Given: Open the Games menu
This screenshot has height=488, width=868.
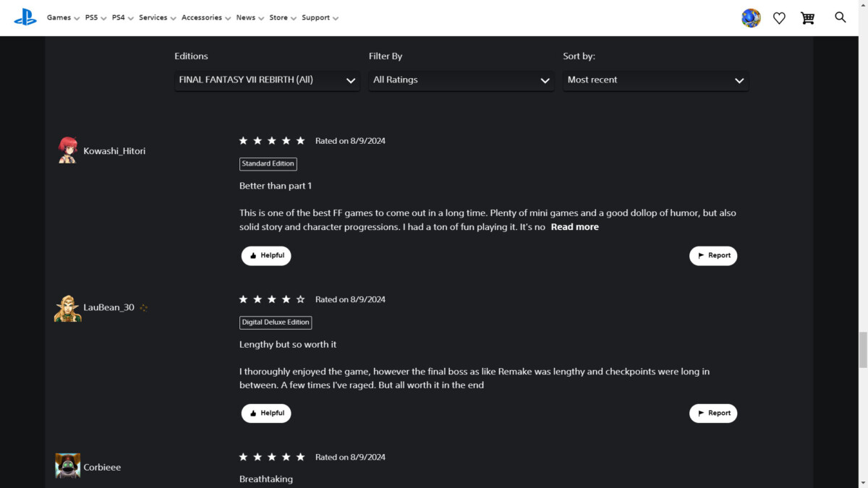Looking at the screenshot, I should (x=63, y=17).
